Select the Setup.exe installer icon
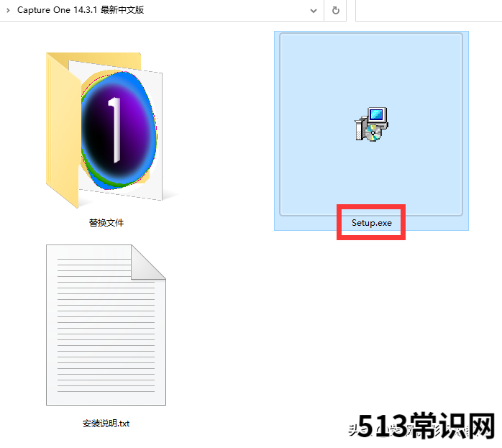 click(x=371, y=124)
